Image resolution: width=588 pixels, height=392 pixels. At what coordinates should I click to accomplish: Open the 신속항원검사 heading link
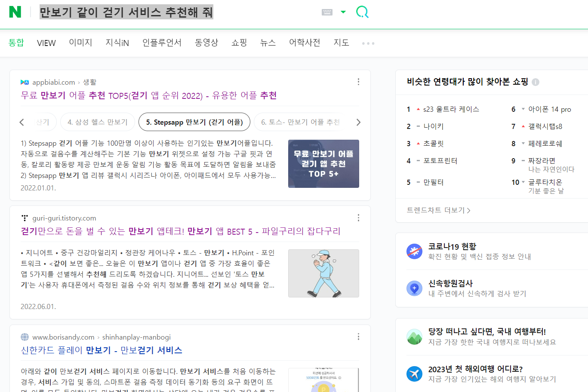pyautogui.click(x=451, y=283)
